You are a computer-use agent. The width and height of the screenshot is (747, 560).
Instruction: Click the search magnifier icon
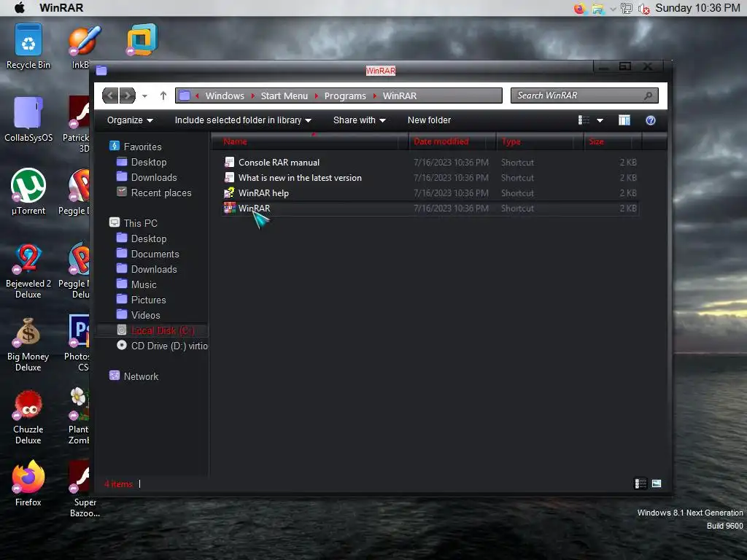tap(648, 96)
